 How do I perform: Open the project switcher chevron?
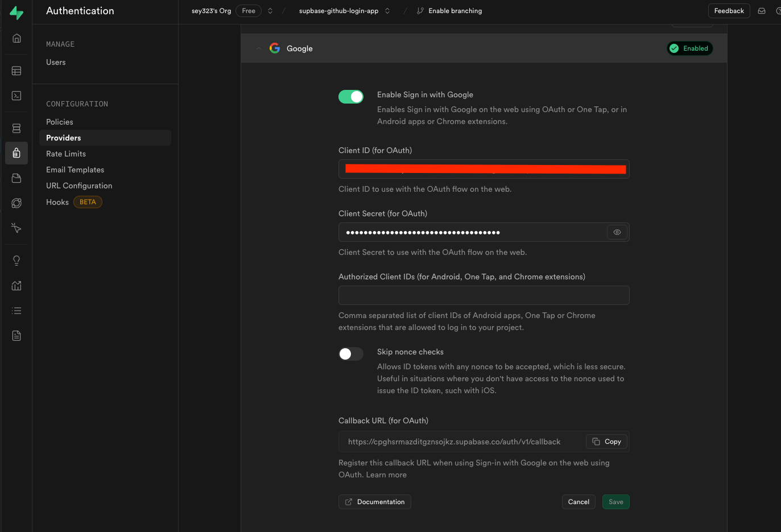pyautogui.click(x=387, y=11)
